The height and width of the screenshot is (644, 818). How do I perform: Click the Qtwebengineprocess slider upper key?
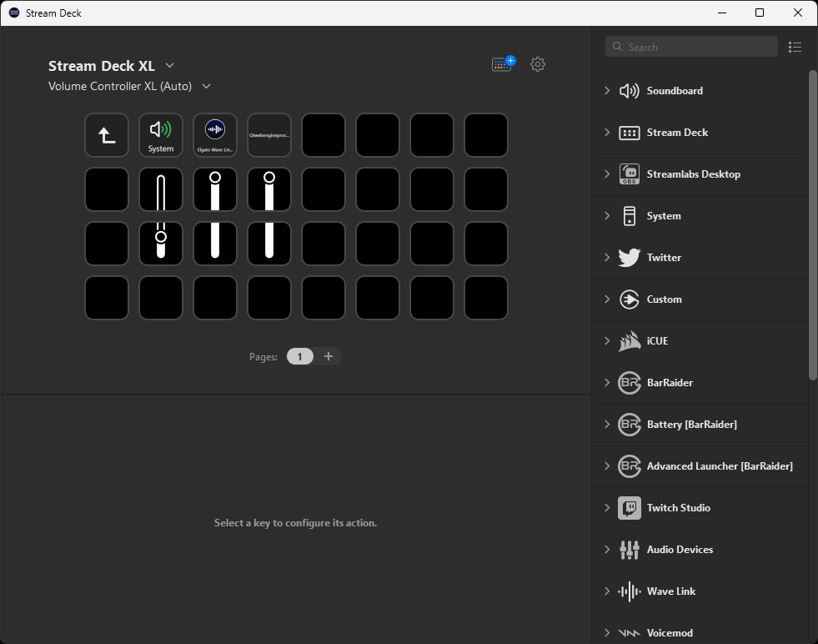coord(269,189)
